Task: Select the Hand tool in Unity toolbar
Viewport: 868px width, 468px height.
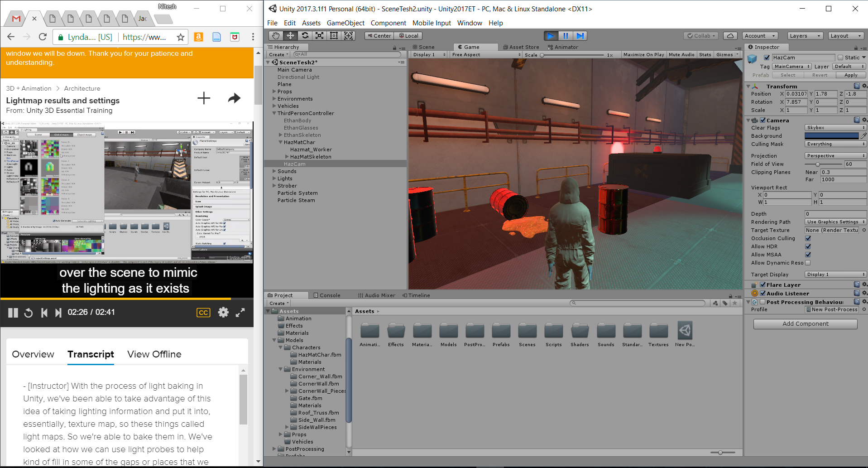Action: point(276,36)
